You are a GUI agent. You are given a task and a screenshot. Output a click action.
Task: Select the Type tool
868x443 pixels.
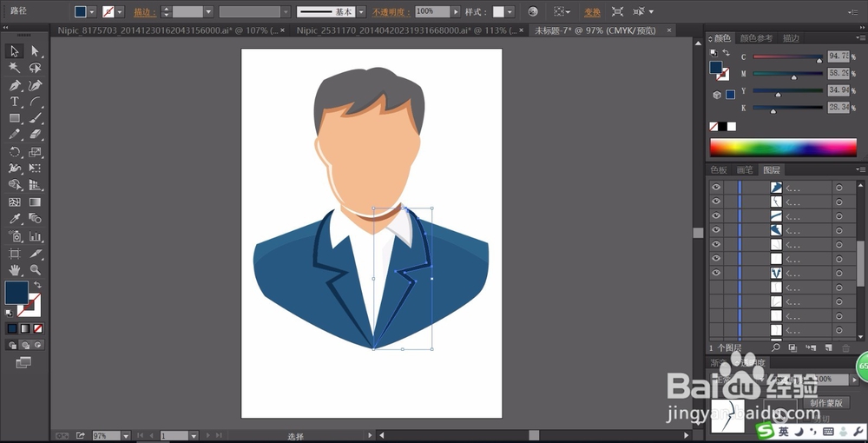click(x=15, y=102)
